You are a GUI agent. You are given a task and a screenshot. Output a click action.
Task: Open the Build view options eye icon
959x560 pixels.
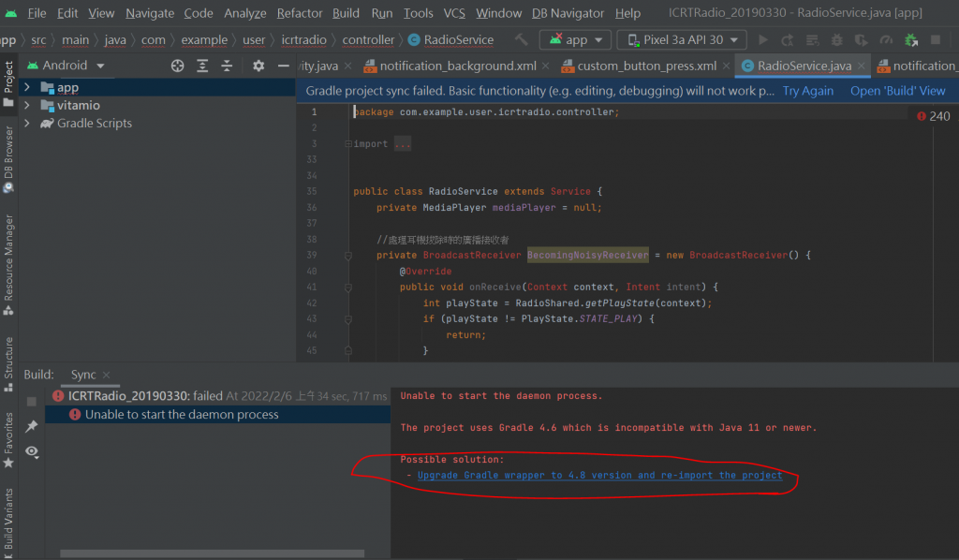click(x=32, y=451)
